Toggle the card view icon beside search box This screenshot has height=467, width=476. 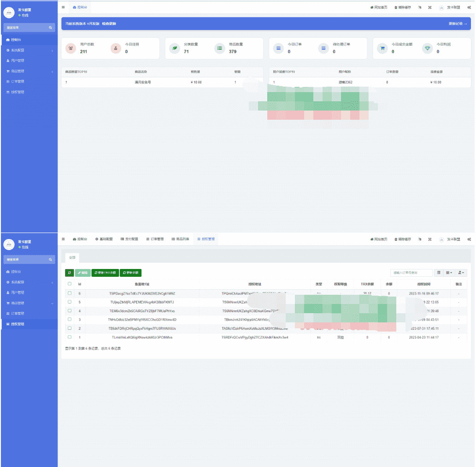click(x=439, y=273)
